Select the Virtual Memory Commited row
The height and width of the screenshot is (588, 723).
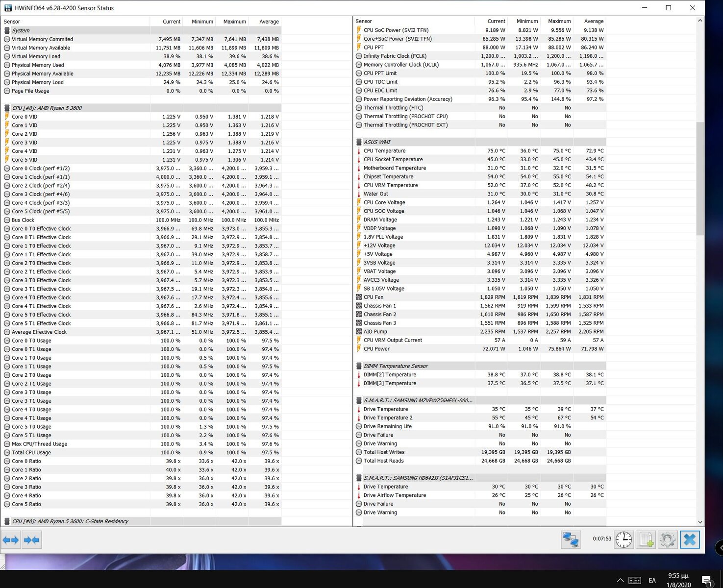[x=141, y=39]
